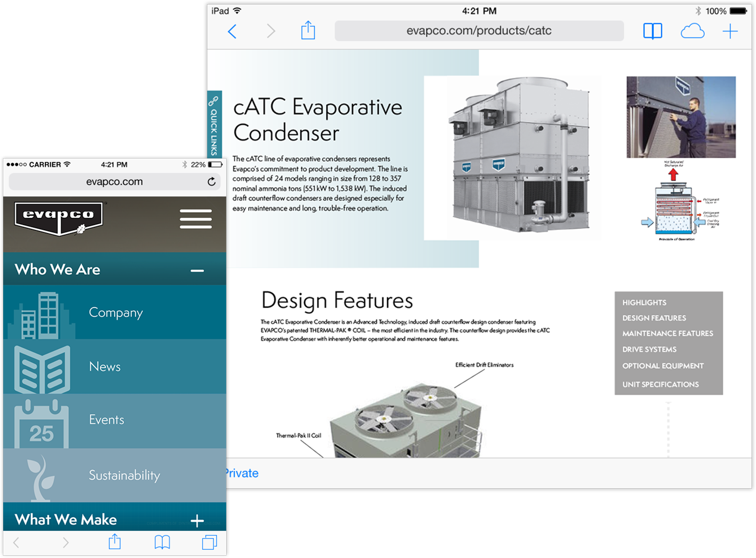Jump to Optional Equipment section
The width and height of the screenshot is (756, 558).
pos(663,366)
